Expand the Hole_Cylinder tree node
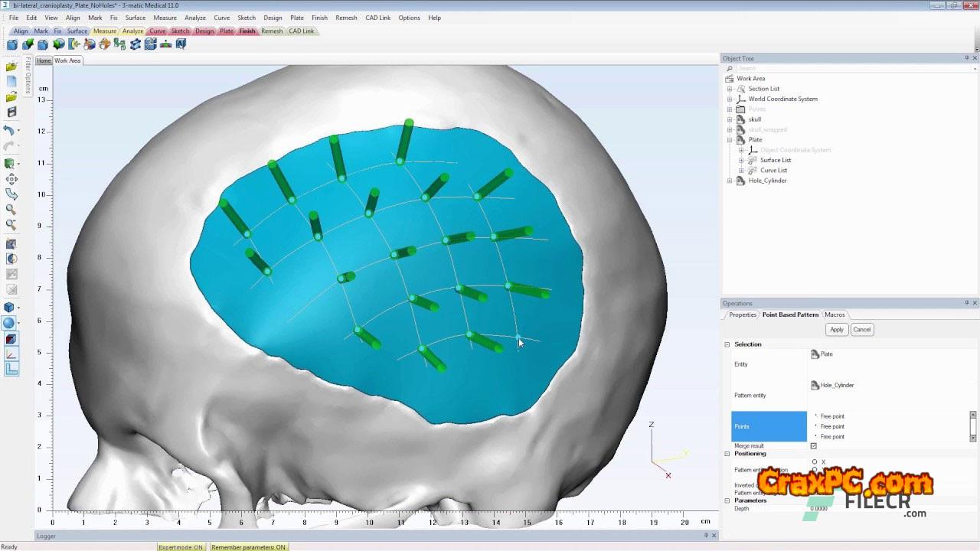 point(730,181)
